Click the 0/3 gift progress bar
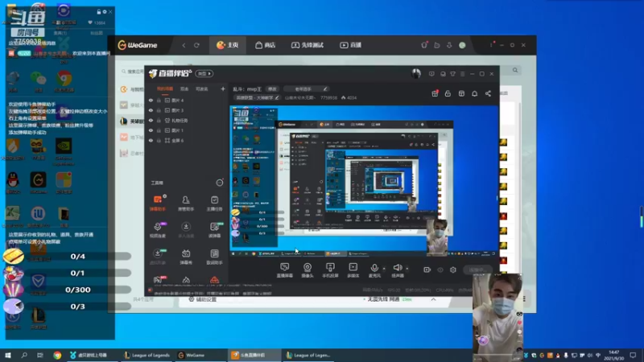644x362 pixels. (77, 306)
